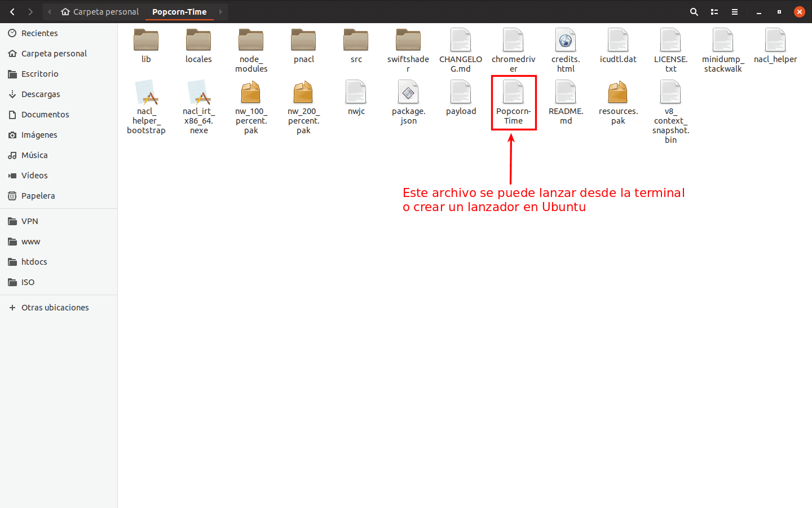
Task: Select the node_modules folder icon
Action: coord(251,40)
